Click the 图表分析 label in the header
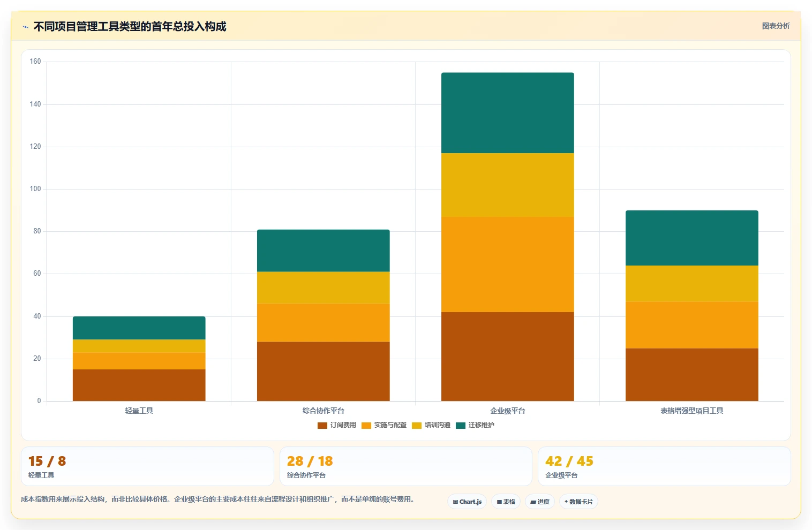Viewport: 812px width, 530px height. tap(776, 26)
